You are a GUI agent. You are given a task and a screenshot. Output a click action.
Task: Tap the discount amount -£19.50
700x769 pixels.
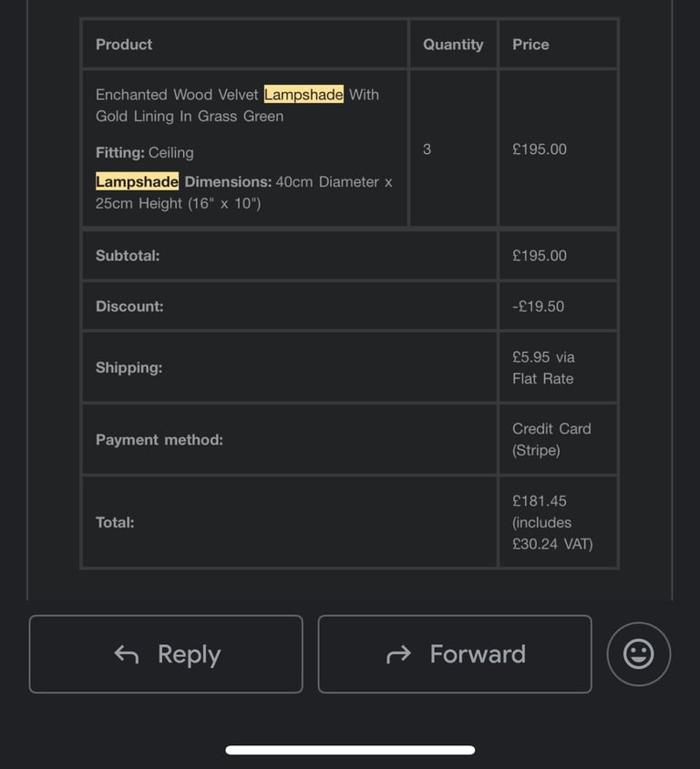pos(538,306)
